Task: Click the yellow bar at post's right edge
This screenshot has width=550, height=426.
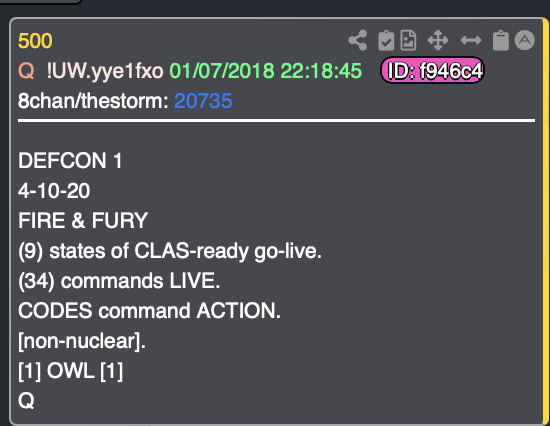Action: 546,221
